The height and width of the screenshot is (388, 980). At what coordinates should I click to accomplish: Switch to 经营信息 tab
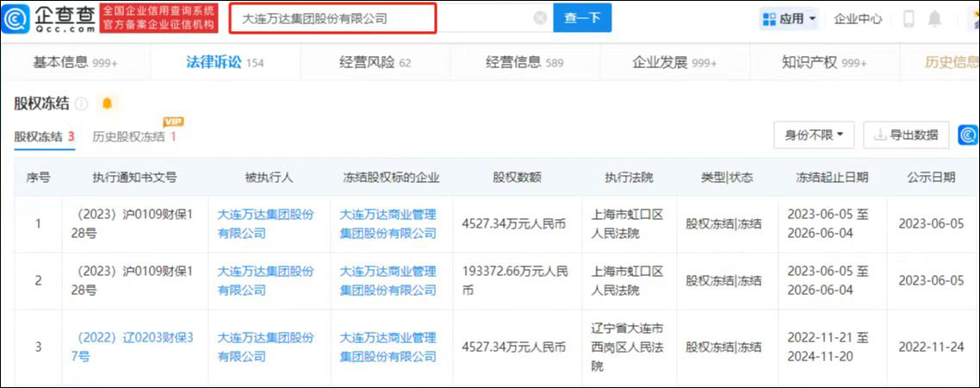pyautogui.click(x=524, y=62)
